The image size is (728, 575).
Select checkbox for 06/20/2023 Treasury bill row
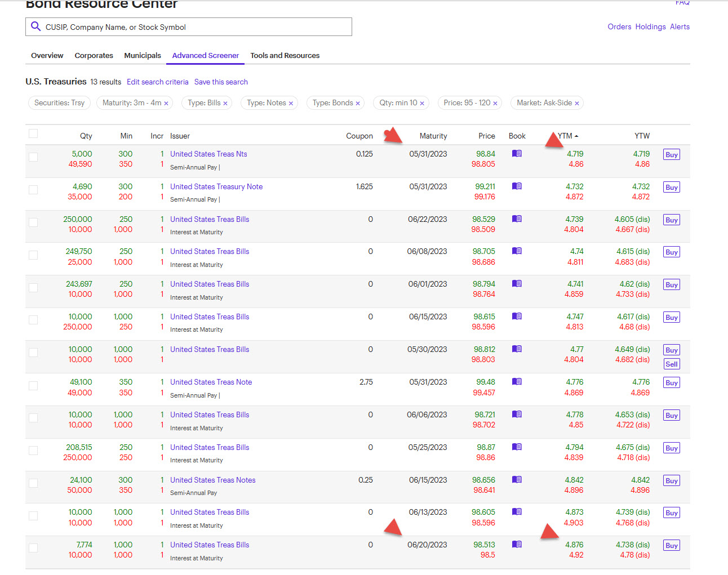(x=33, y=548)
